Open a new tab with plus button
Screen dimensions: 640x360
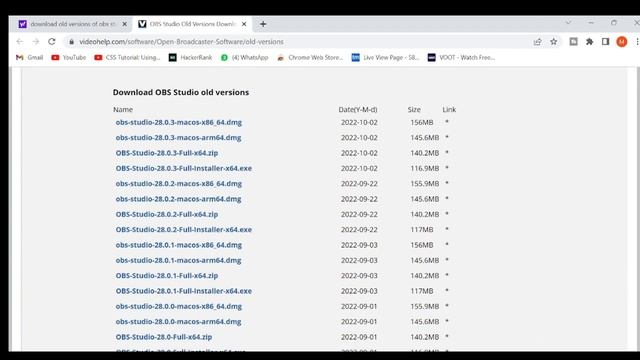tap(263, 24)
